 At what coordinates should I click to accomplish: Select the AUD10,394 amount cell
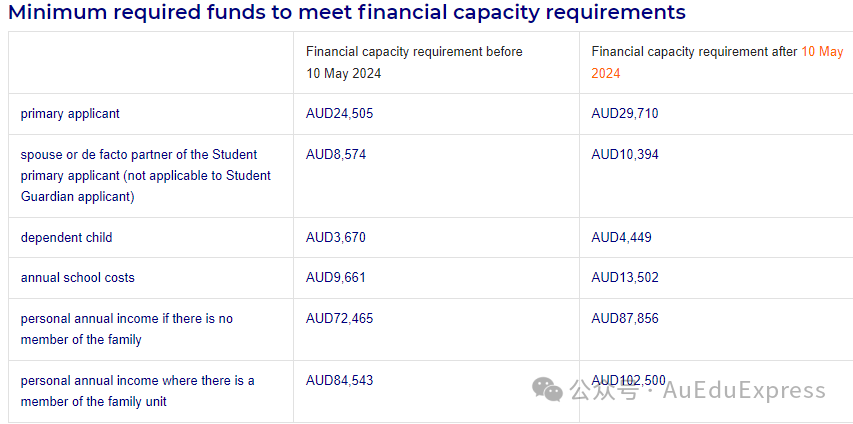pos(625,155)
